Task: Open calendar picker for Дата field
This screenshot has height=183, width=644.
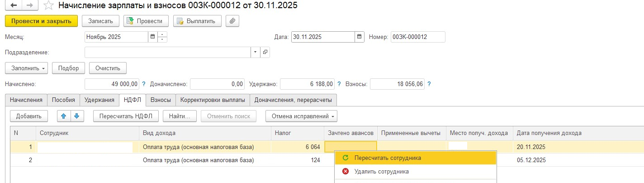Action: 359,37
